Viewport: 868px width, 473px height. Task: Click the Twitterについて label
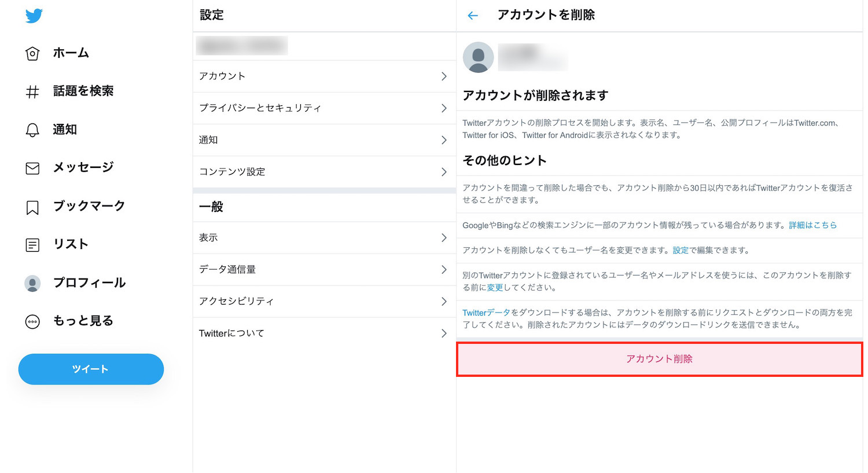(x=231, y=333)
